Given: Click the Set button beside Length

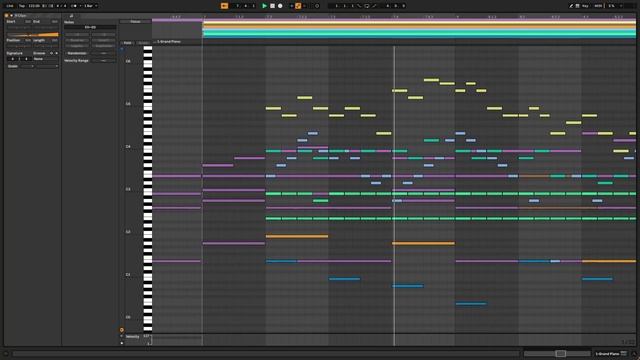Looking at the screenshot, I should (x=54, y=40).
